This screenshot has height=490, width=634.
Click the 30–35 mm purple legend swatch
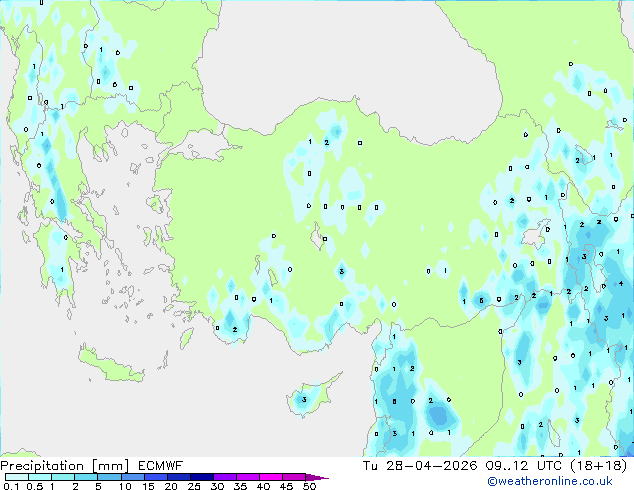click(x=224, y=477)
